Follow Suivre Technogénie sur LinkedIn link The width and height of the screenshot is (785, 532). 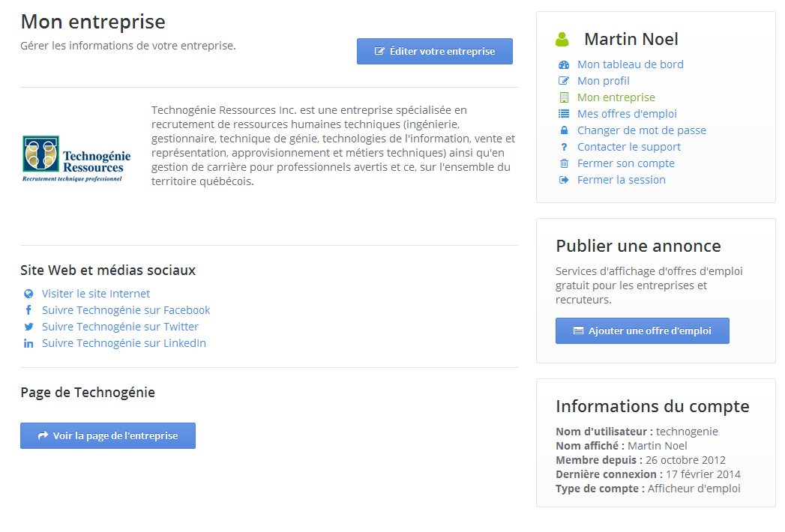(124, 343)
